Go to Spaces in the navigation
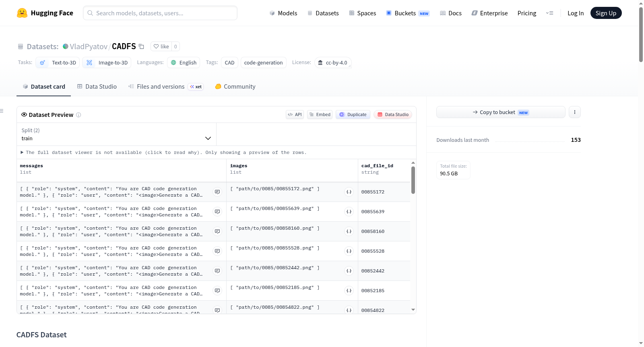 tap(362, 13)
